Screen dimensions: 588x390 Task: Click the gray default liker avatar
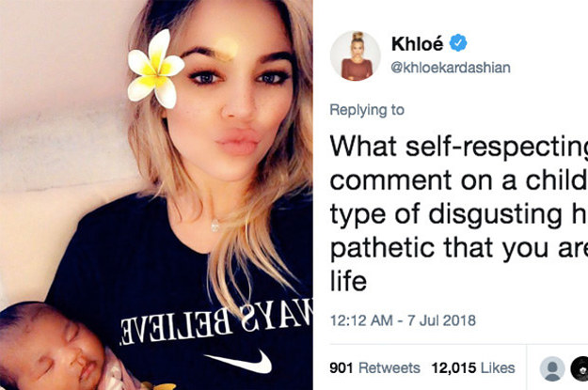click(552, 368)
